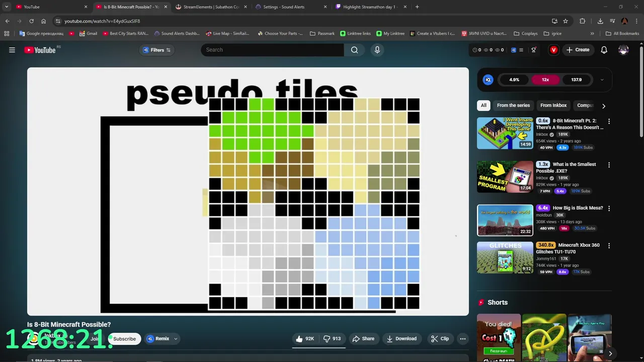Select the From the series chip

[x=513, y=106]
